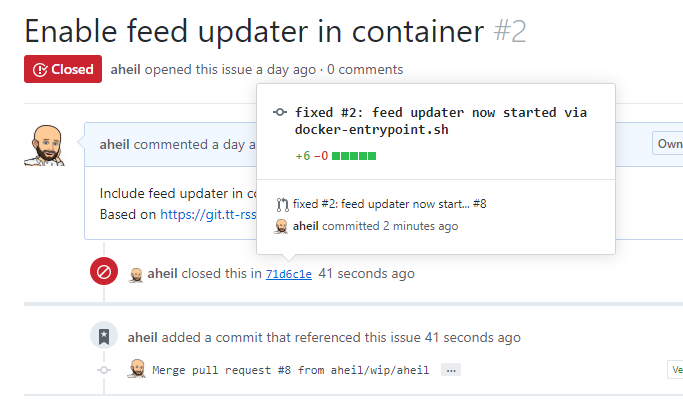Click the popup commit title 'fixed #2: feed updater'
The image size is (683, 402).
(440, 121)
